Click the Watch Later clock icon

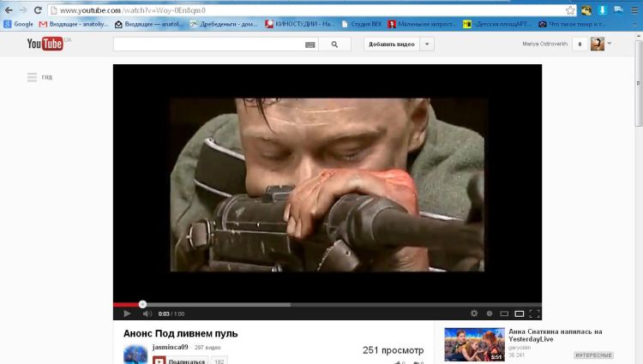489,313
